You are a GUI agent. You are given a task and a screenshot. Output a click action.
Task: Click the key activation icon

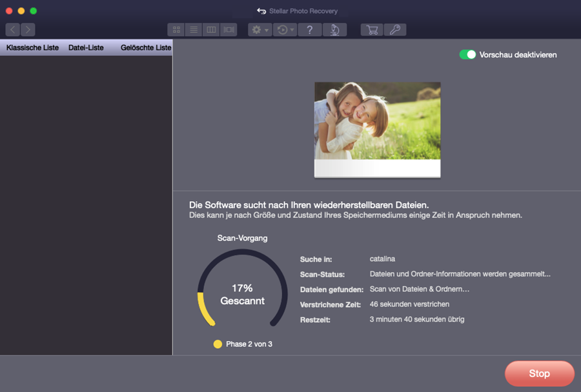pos(394,30)
